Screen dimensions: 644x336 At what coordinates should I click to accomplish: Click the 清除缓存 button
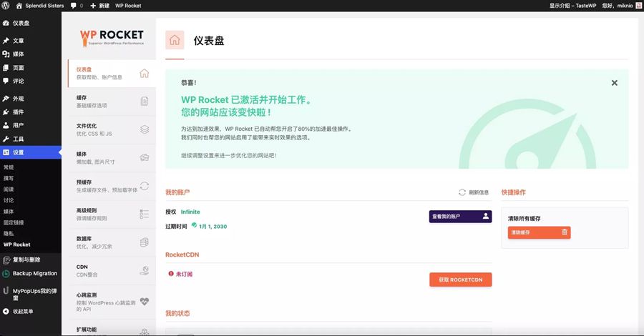[539, 232]
